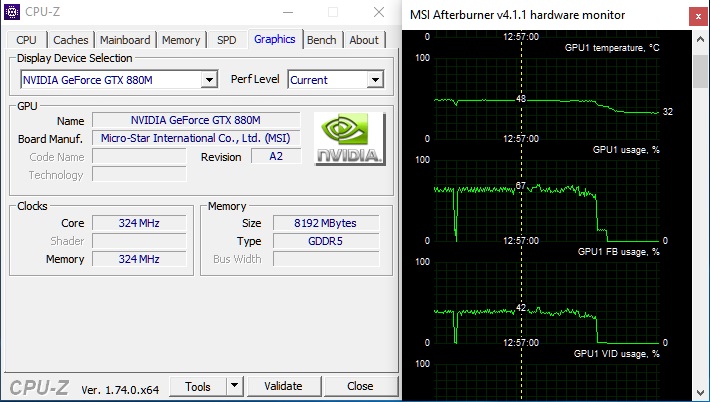Click the 'GPU1 temperature, °C' graph label

tap(612, 48)
